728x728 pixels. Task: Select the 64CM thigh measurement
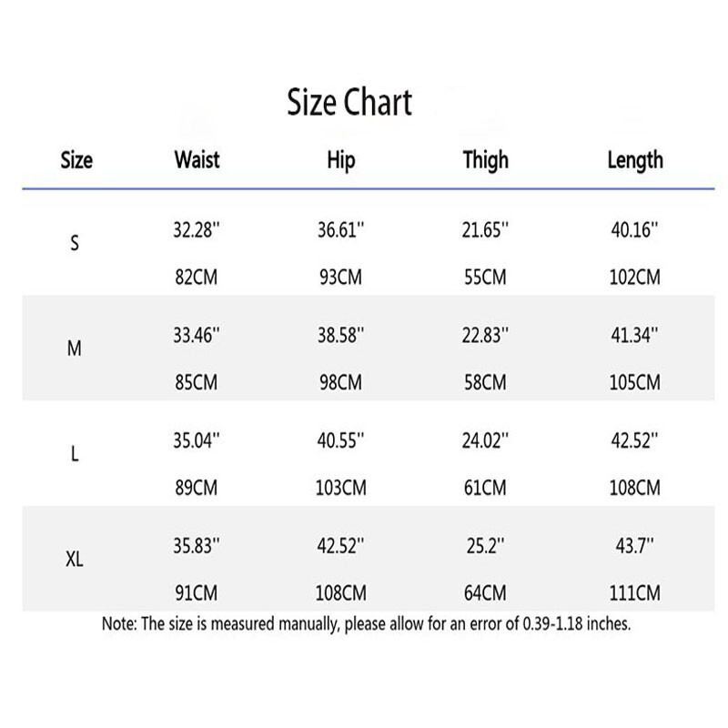pyautogui.click(x=483, y=592)
